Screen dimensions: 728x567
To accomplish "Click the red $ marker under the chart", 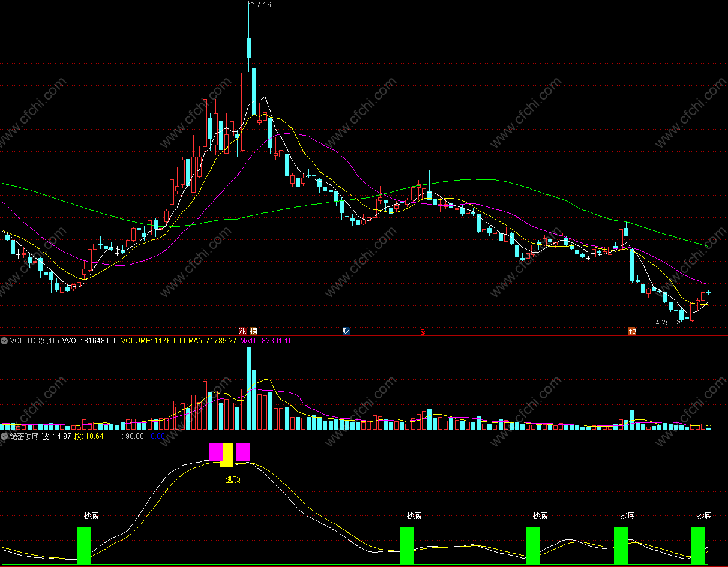I will (423, 331).
